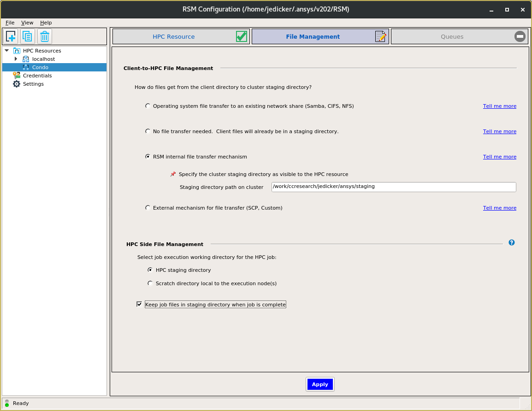The image size is (532, 411).
Task: Expand the localhost tree node
Action: [x=16, y=59]
